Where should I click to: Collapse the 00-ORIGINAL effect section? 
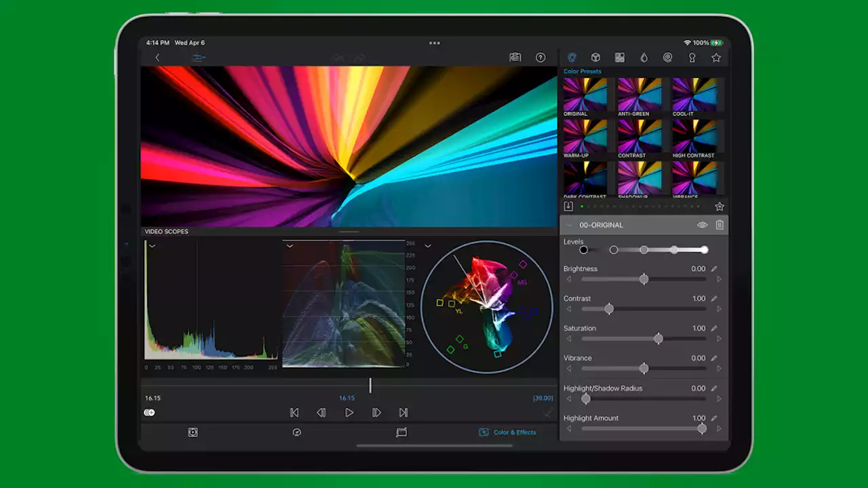click(x=570, y=225)
